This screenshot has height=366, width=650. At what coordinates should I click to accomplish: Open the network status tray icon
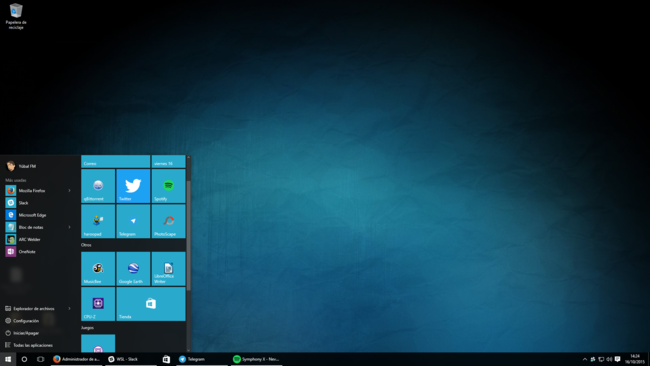coord(601,359)
